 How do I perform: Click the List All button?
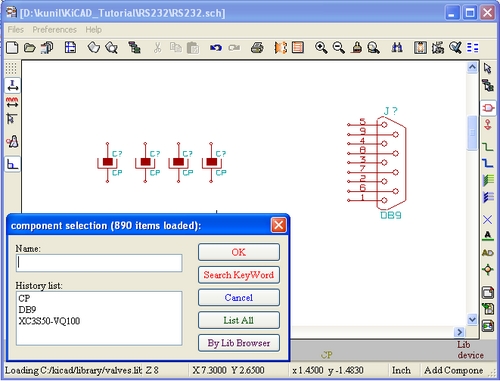point(239,320)
